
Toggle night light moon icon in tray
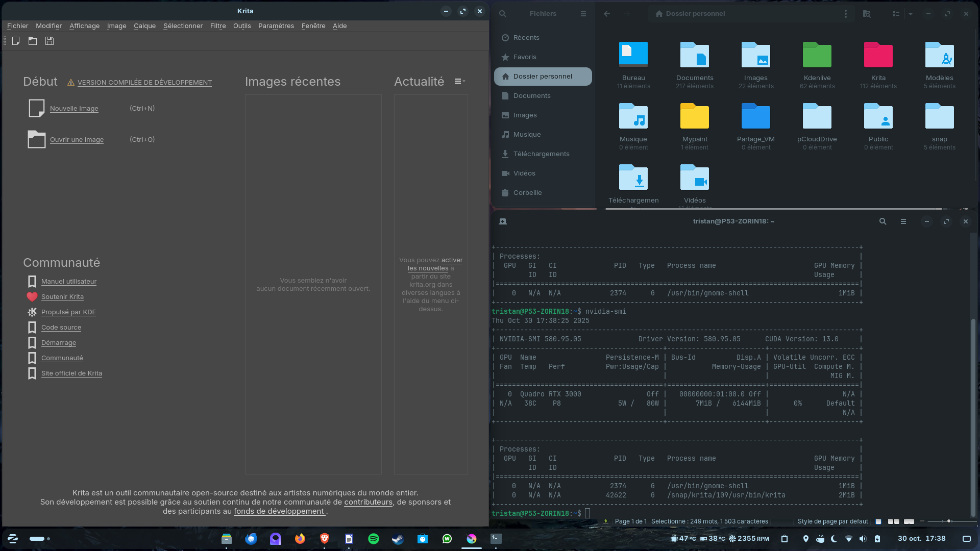pos(834,539)
